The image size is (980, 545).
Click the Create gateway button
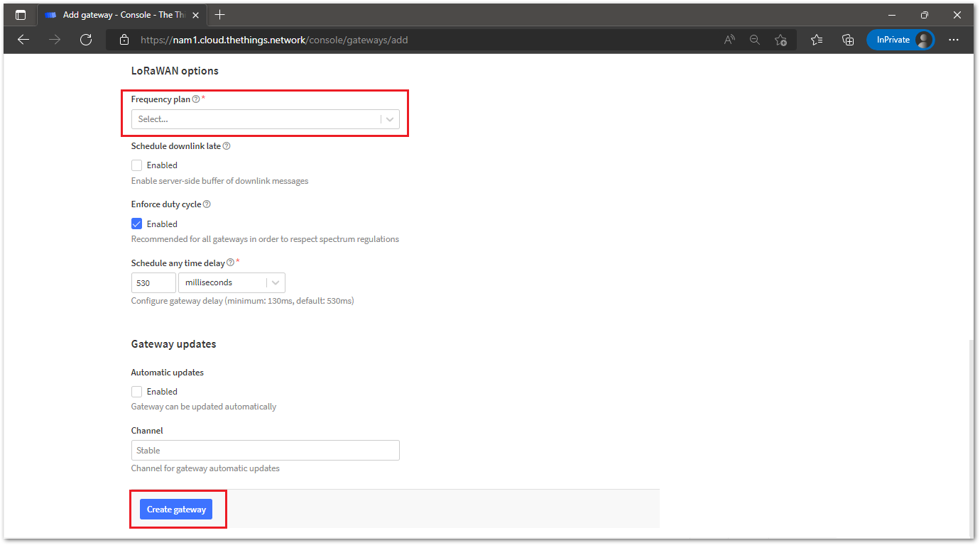176,510
